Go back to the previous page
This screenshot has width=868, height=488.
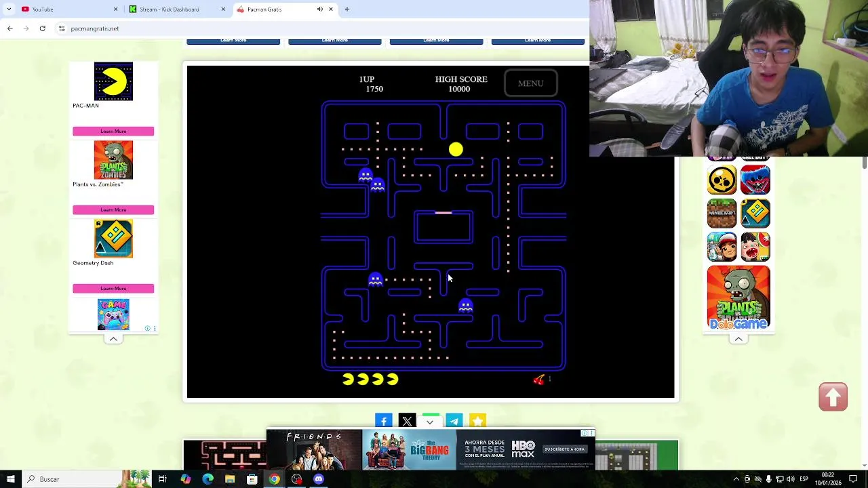pyautogui.click(x=9, y=28)
